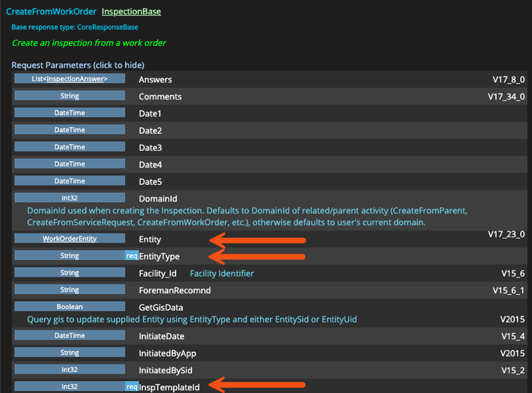
Task: Click the EntityUid link in GetGisData description
Action: [x=340, y=320]
